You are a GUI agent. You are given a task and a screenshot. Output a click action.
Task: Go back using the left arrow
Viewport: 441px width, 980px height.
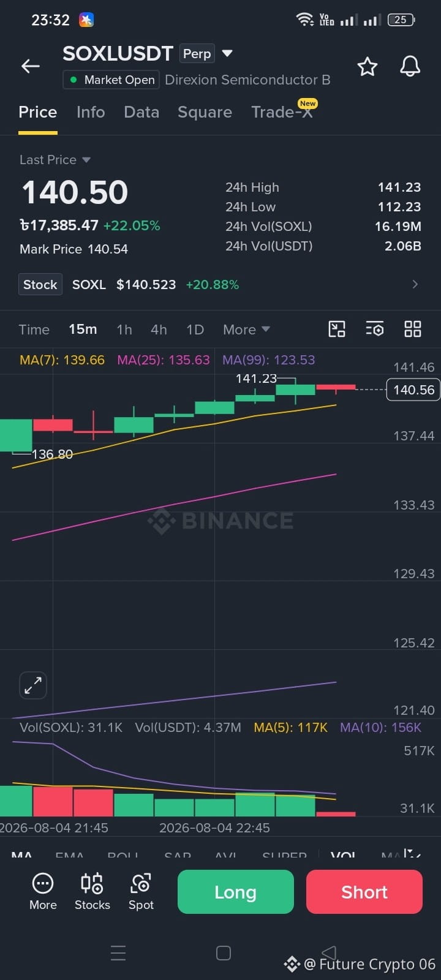[31, 66]
